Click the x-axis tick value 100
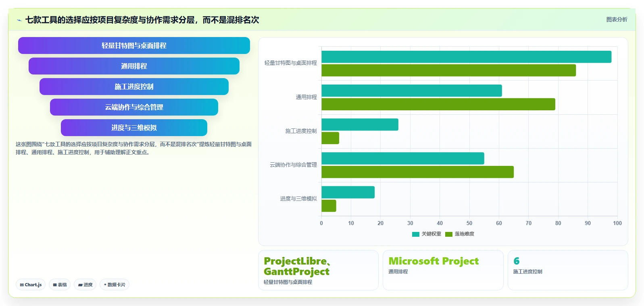 pos(617,223)
